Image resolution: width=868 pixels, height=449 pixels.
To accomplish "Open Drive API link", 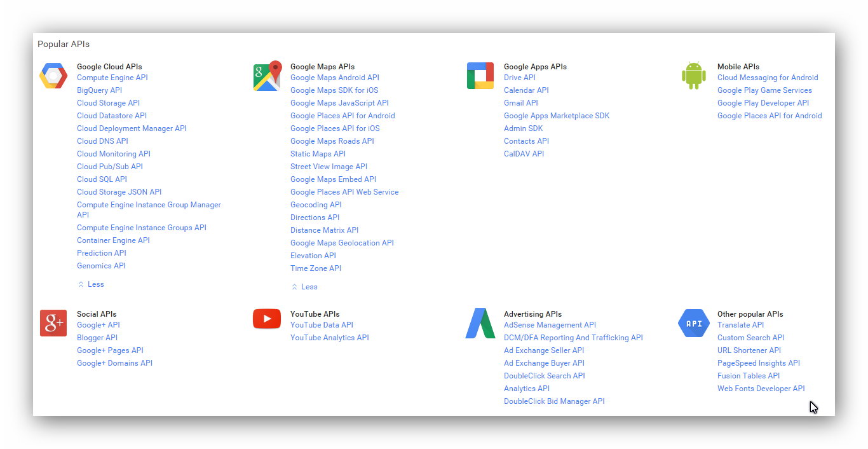I will [x=520, y=78].
